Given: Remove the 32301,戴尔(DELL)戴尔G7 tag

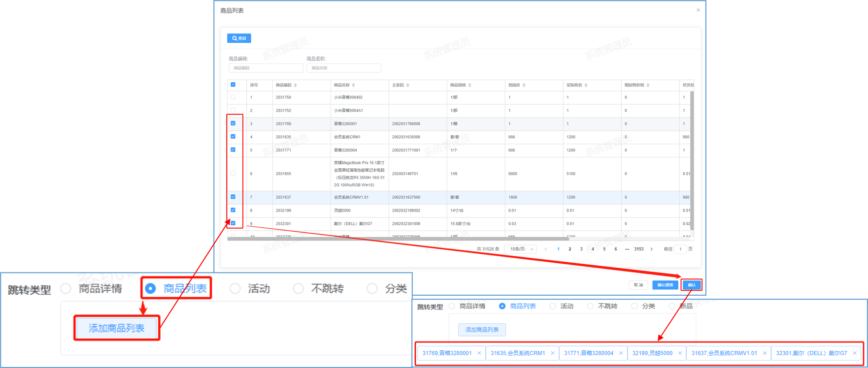Looking at the screenshot, I should click(855, 353).
